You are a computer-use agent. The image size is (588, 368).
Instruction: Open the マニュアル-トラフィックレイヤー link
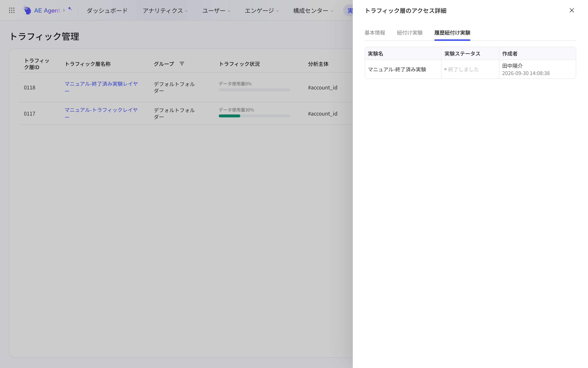[101, 113]
